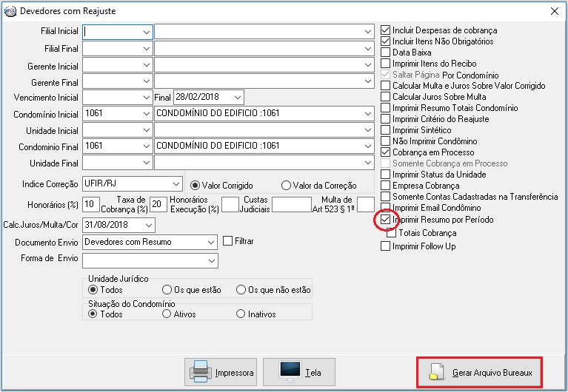Uncheck Incluir Despesas de cobrança
This screenshot has height=392, width=568.
point(385,30)
